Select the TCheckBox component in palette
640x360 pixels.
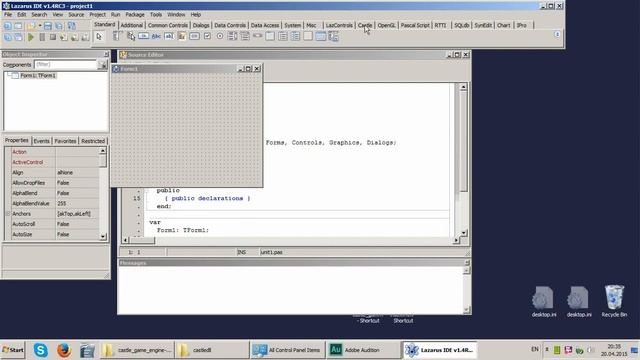[207, 36]
